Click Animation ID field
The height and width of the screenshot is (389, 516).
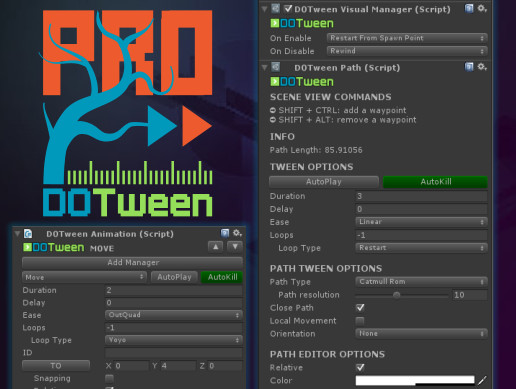point(174,353)
